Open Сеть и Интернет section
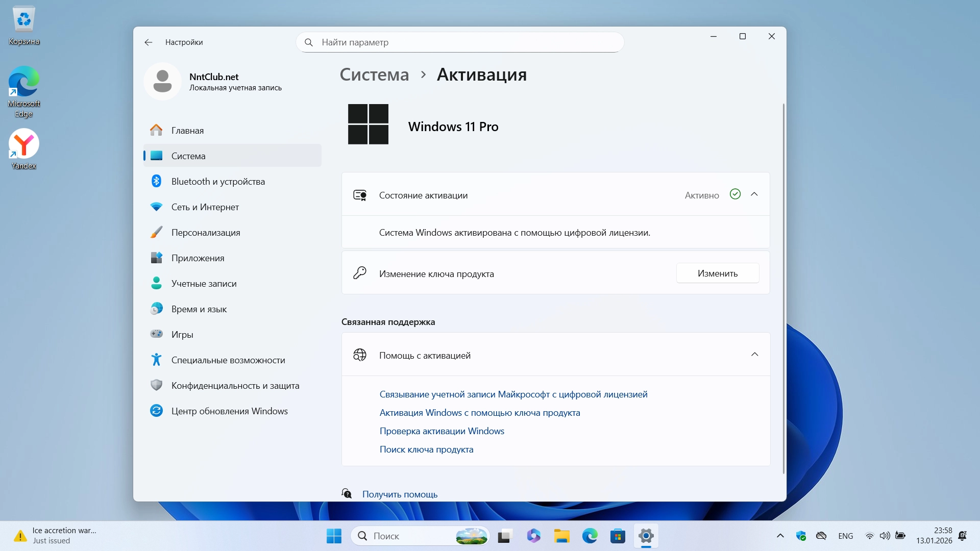 pyautogui.click(x=205, y=207)
